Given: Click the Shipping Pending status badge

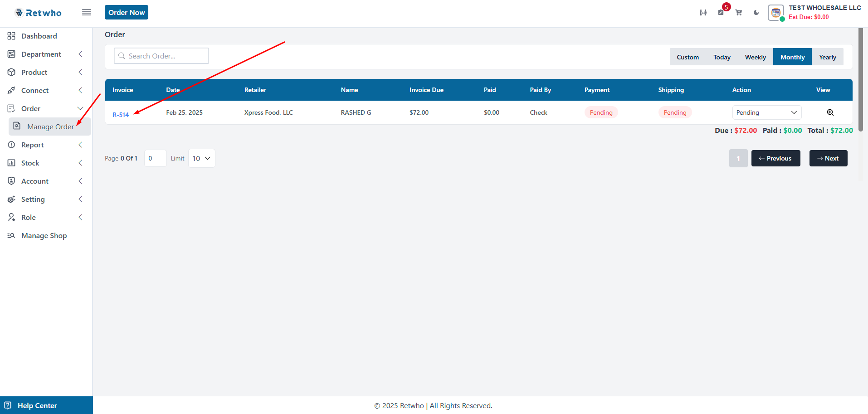Looking at the screenshot, I should point(675,112).
